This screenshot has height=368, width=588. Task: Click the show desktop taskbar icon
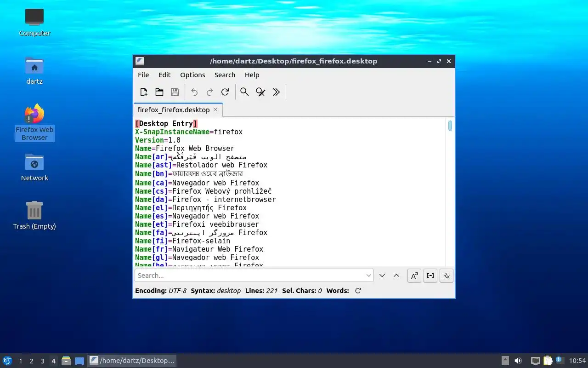pos(79,361)
